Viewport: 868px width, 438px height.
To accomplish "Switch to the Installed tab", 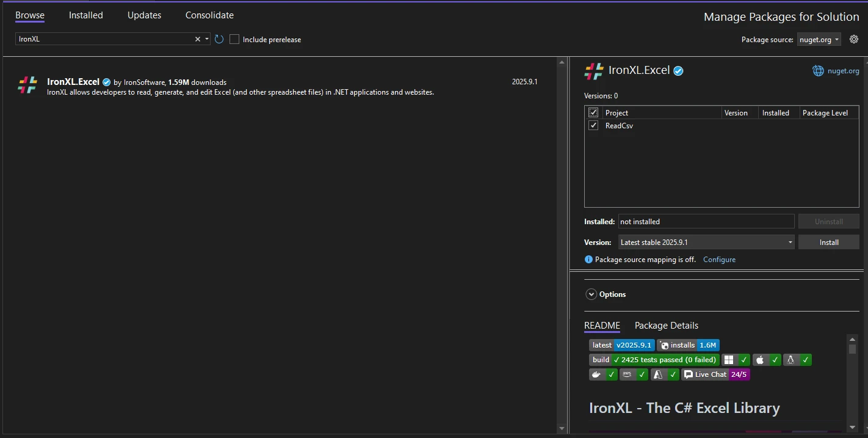I will pos(85,15).
